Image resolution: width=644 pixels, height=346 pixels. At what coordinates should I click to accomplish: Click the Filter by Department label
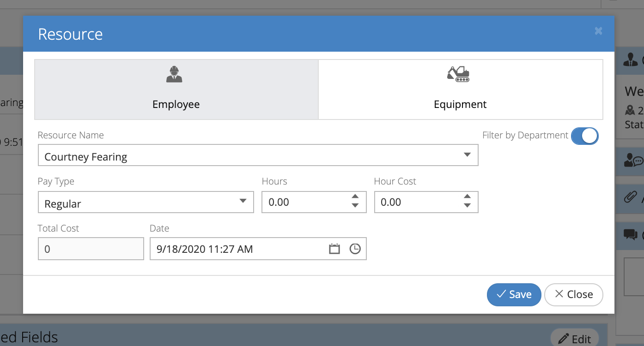(525, 135)
